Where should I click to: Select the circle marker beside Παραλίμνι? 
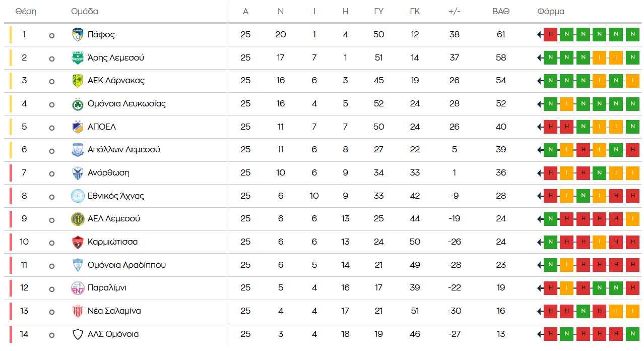51,289
